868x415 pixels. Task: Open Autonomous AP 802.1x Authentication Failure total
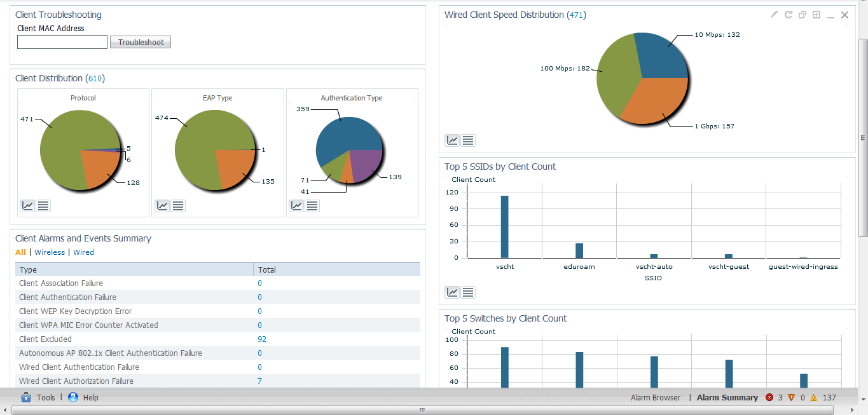click(x=259, y=353)
